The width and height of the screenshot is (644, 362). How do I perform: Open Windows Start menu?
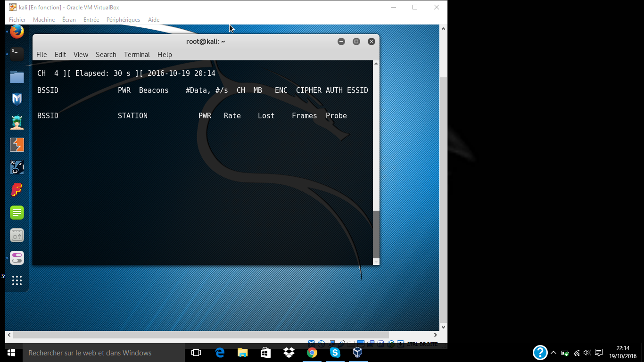(11, 353)
